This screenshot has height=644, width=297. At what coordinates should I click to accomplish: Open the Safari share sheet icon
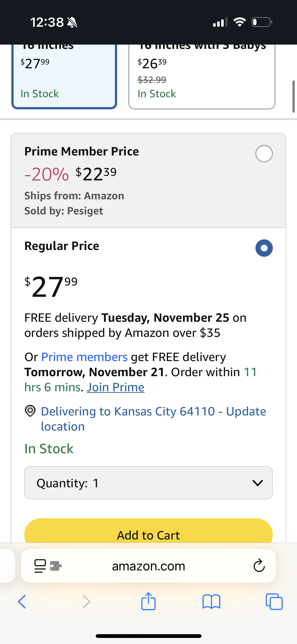[x=148, y=601]
